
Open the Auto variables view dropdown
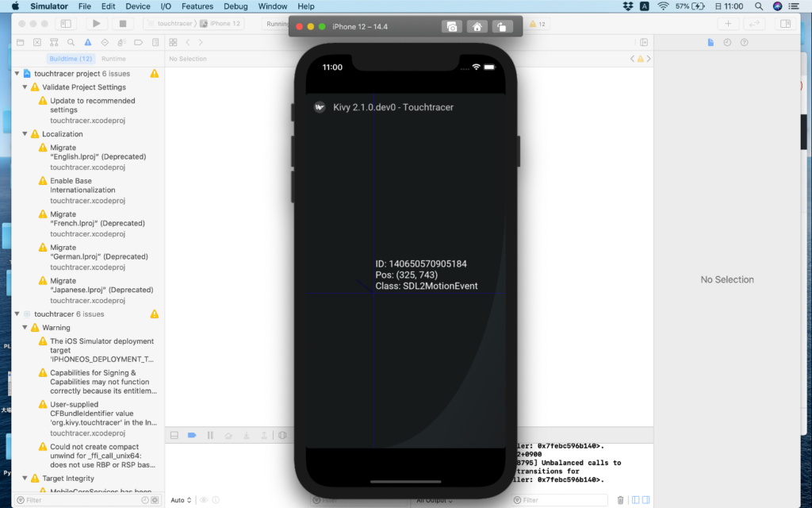pos(181,500)
